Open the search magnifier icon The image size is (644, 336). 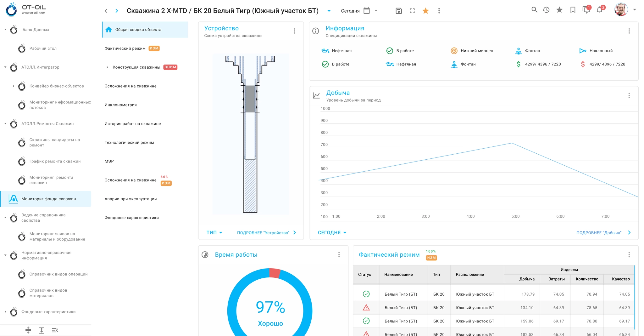[x=534, y=10]
